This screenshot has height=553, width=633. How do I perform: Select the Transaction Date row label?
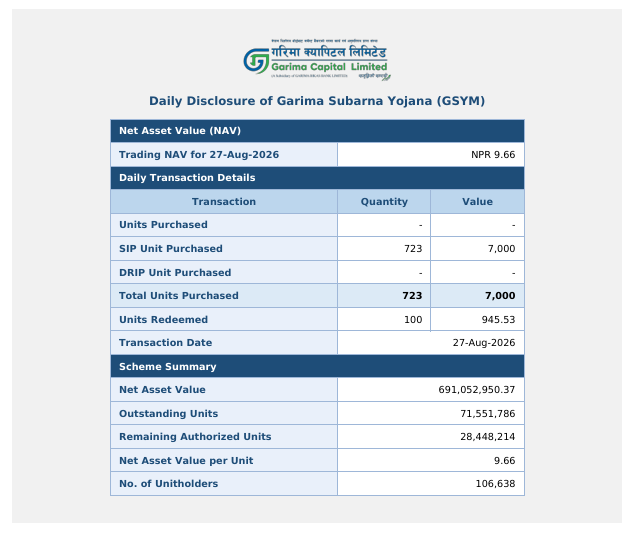pyautogui.click(x=166, y=343)
